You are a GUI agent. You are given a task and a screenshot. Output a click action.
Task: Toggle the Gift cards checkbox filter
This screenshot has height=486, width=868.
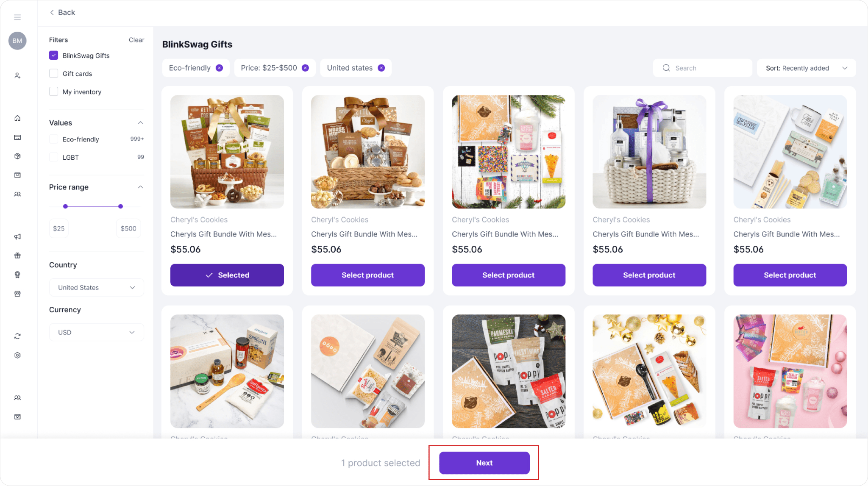pyautogui.click(x=54, y=73)
